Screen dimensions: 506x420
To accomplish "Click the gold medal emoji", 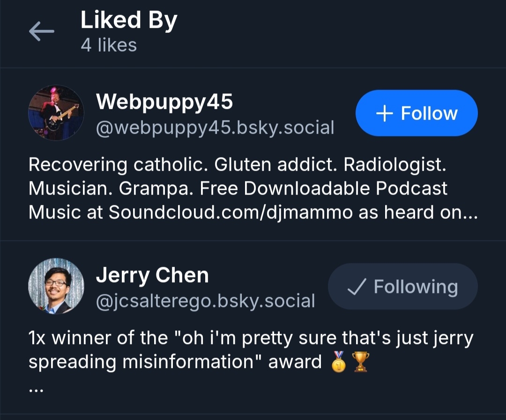I will (339, 362).
